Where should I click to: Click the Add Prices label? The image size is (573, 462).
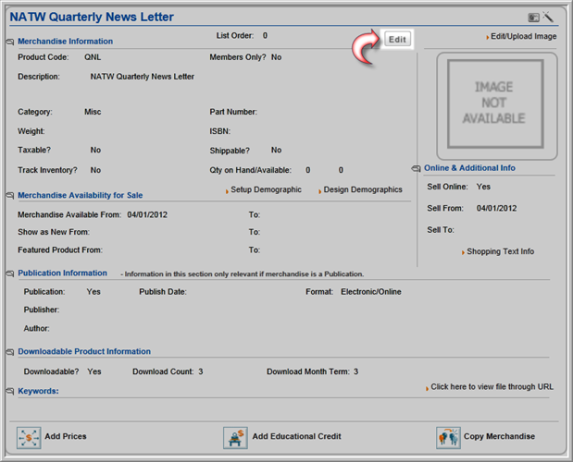(x=65, y=436)
